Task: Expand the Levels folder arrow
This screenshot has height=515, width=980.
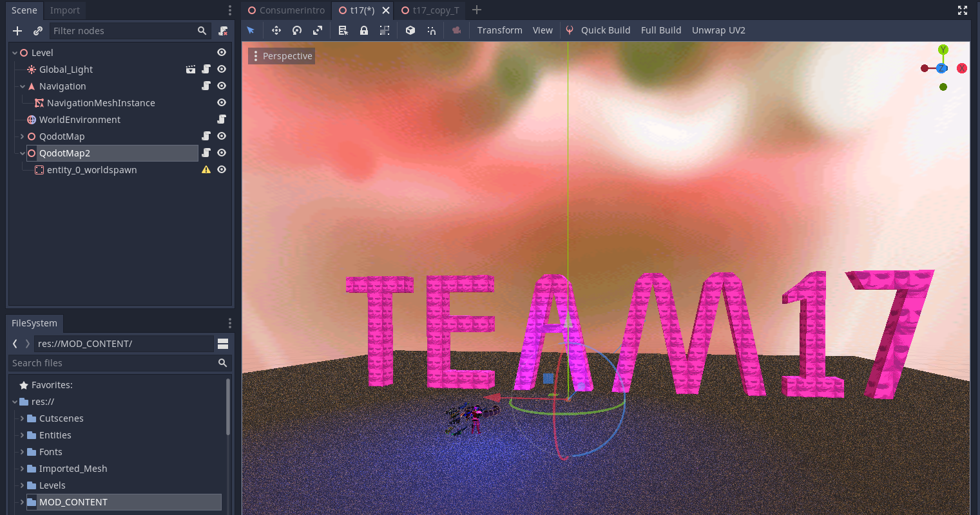Action: pyautogui.click(x=23, y=485)
